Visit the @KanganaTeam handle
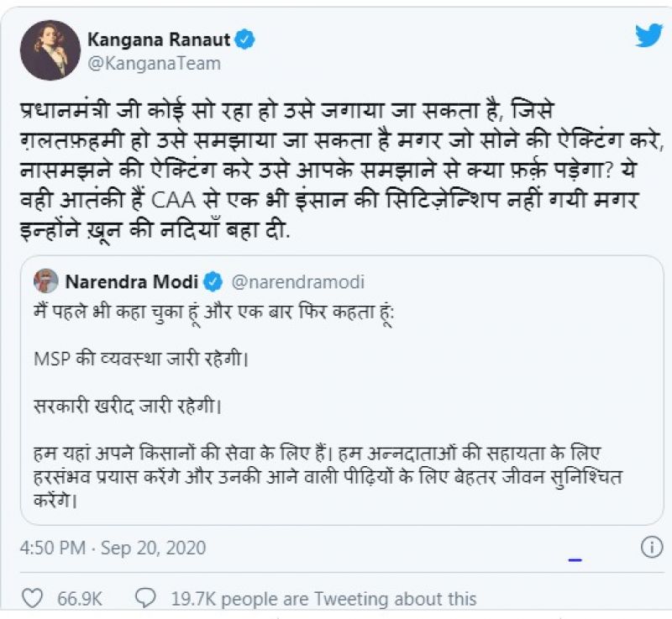 (x=155, y=63)
